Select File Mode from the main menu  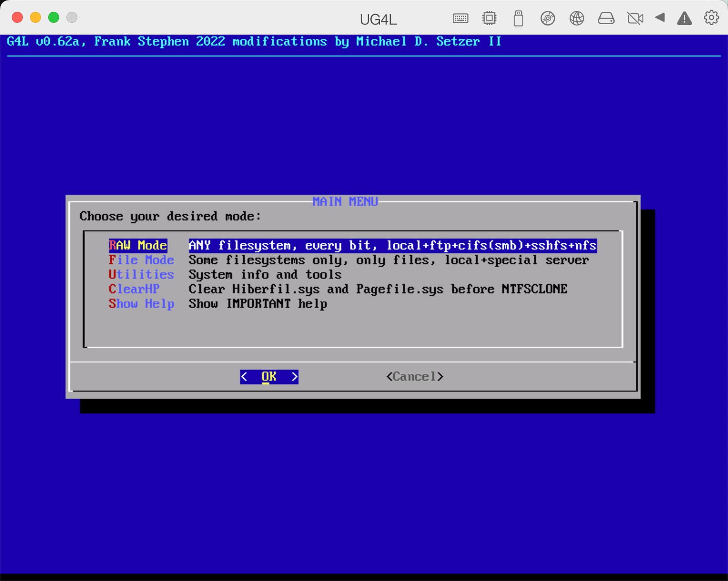click(141, 260)
